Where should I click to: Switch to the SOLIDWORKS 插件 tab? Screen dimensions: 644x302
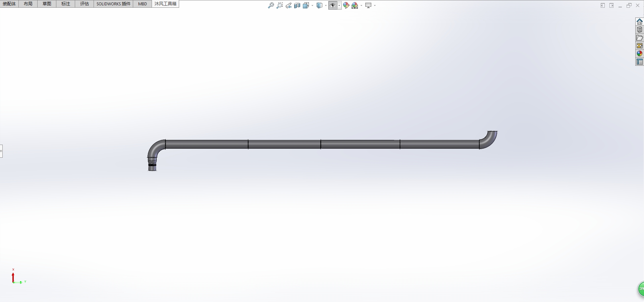pos(113,4)
